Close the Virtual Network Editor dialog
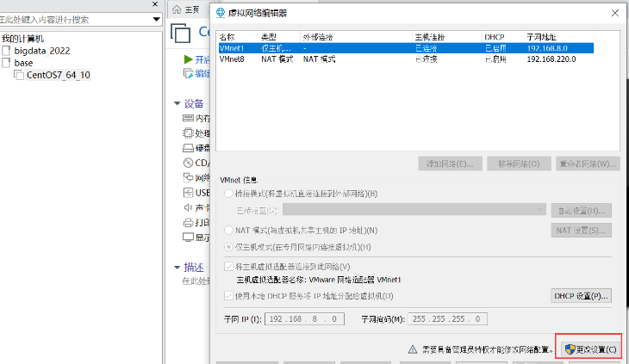629x364 pixels. (x=615, y=13)
